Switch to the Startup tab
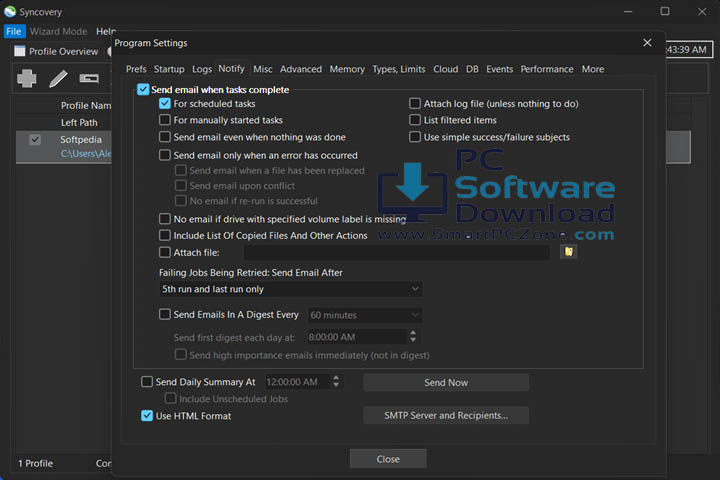The width and height of the screenshot is (720, 480). tap(169, 69)
